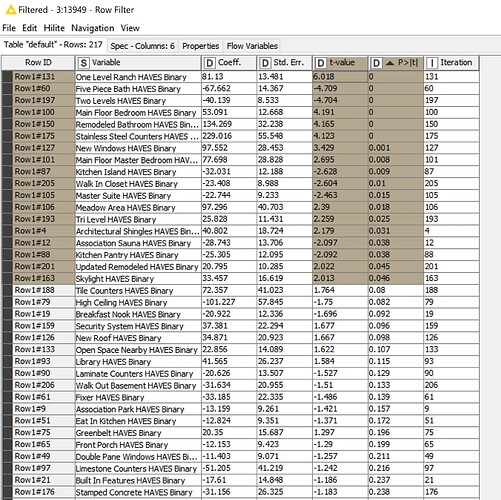501x500 pixels.
Task: Click the cell 'High Ceiling HAVES Binary'
Action: click(x=138, y=302)
